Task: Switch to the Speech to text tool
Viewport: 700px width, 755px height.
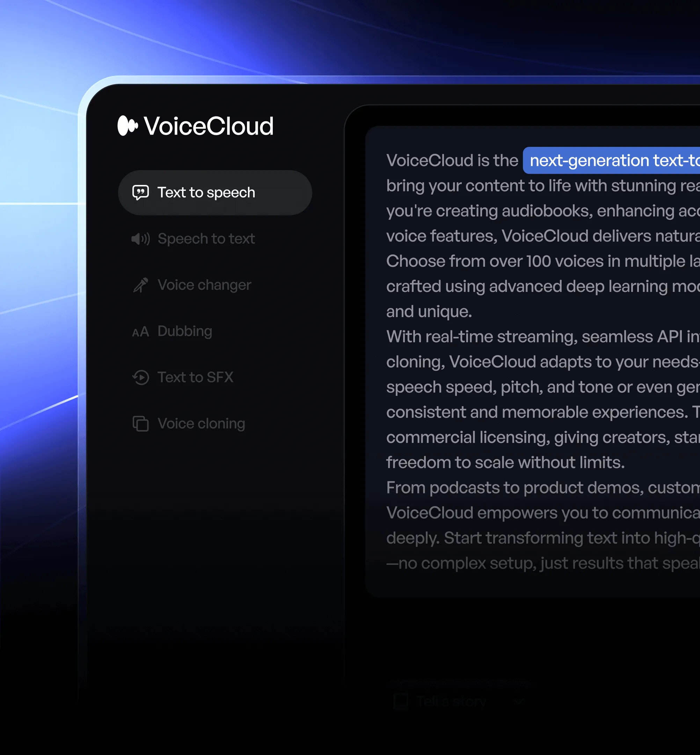Action: (206, 239)
